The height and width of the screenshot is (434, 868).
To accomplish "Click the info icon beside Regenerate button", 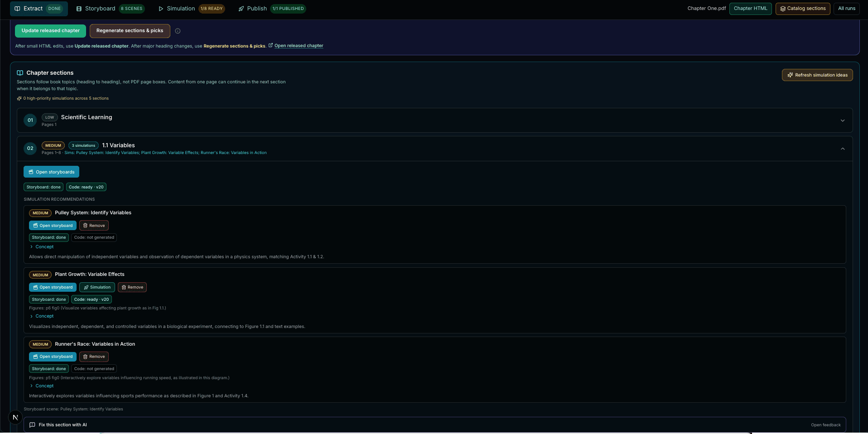I will [178, 31].
